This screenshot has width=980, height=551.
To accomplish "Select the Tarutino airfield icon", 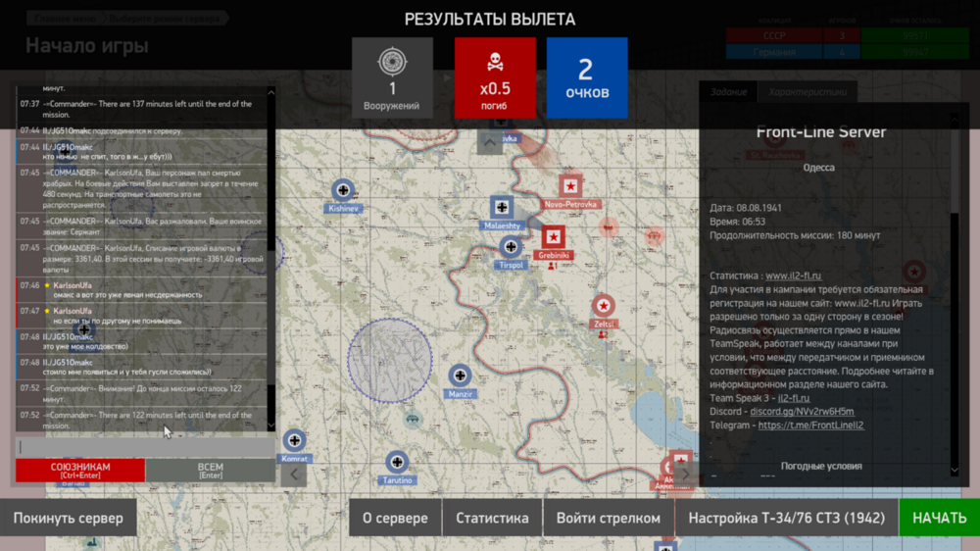I will point(397,462).
